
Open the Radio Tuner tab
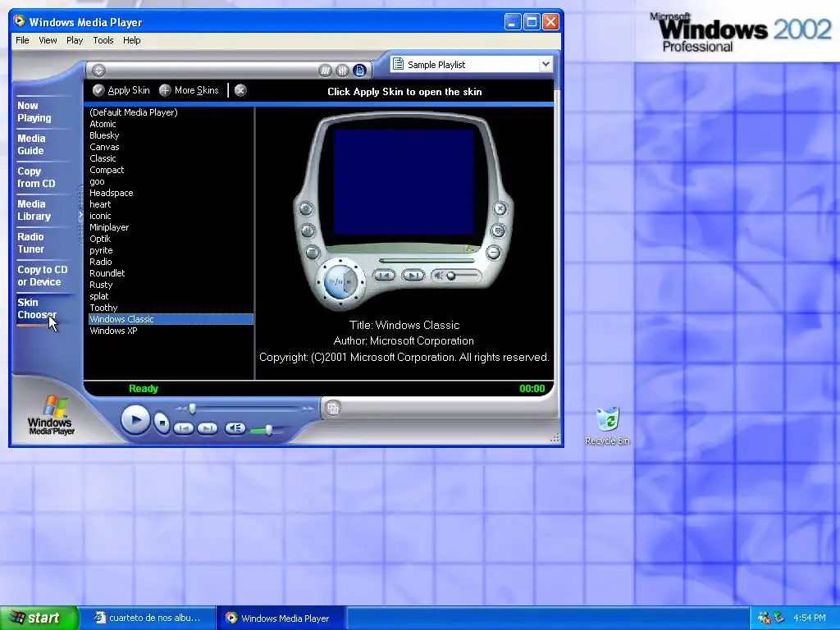tap(31, 243)
